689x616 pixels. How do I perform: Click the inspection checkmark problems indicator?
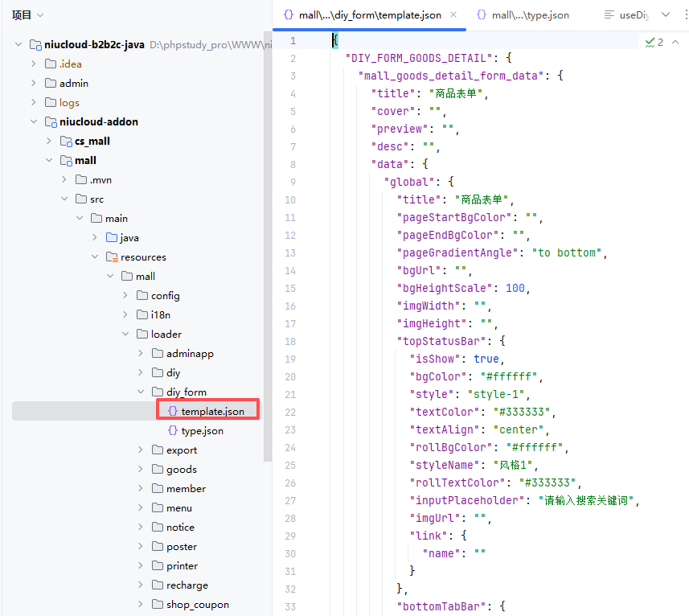[654, 42]
